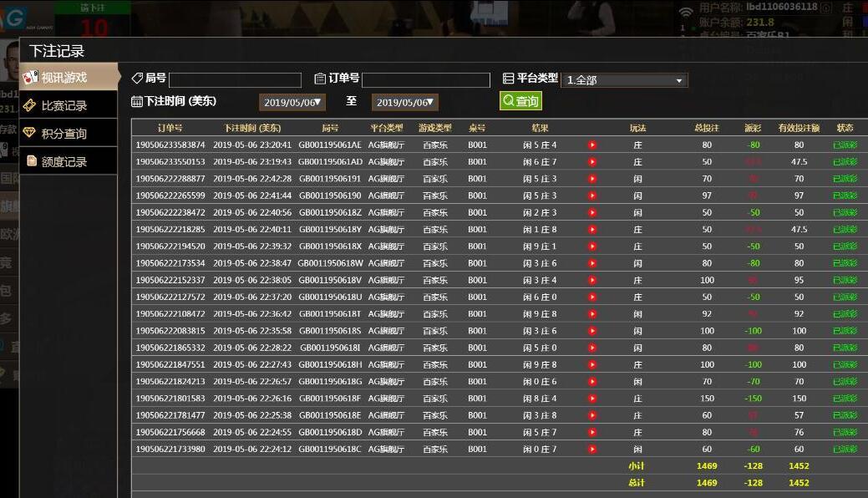Click the ticket icon beside 比赛记录
Image resolution: width=868 pixels, height=498 pixels.
point(29,104)
